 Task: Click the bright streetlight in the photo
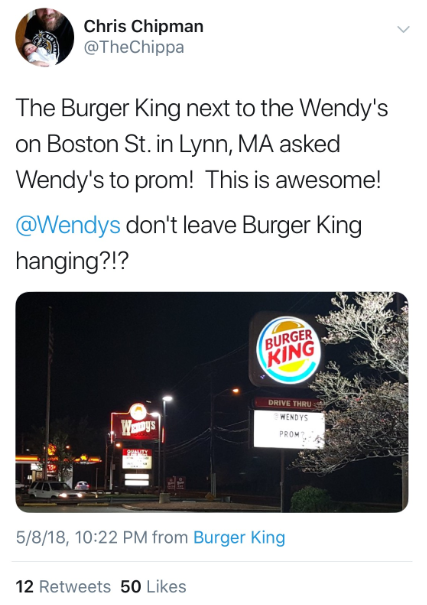click(x=167, y=399)
